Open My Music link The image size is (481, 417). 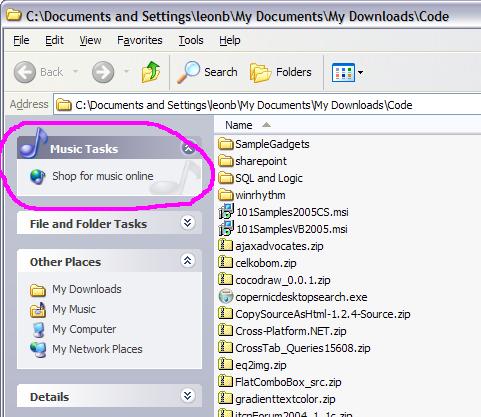[74, 309]
